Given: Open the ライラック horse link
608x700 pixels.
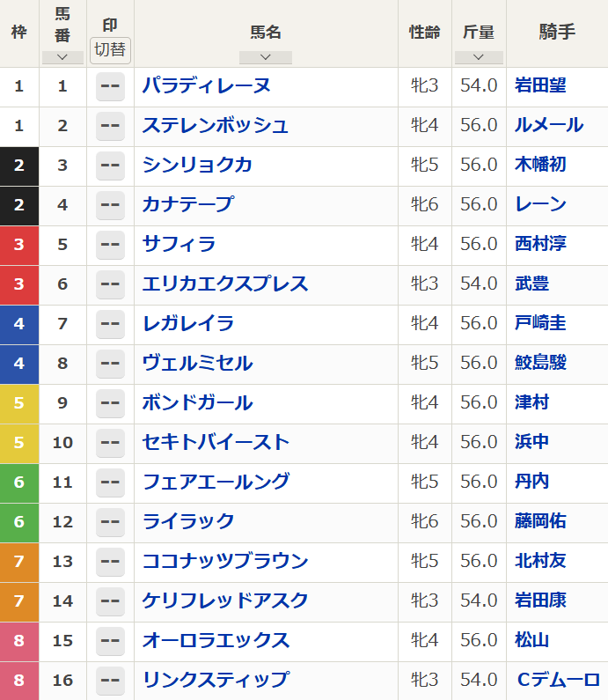Looking at the screenshot, I should point(188,521).
